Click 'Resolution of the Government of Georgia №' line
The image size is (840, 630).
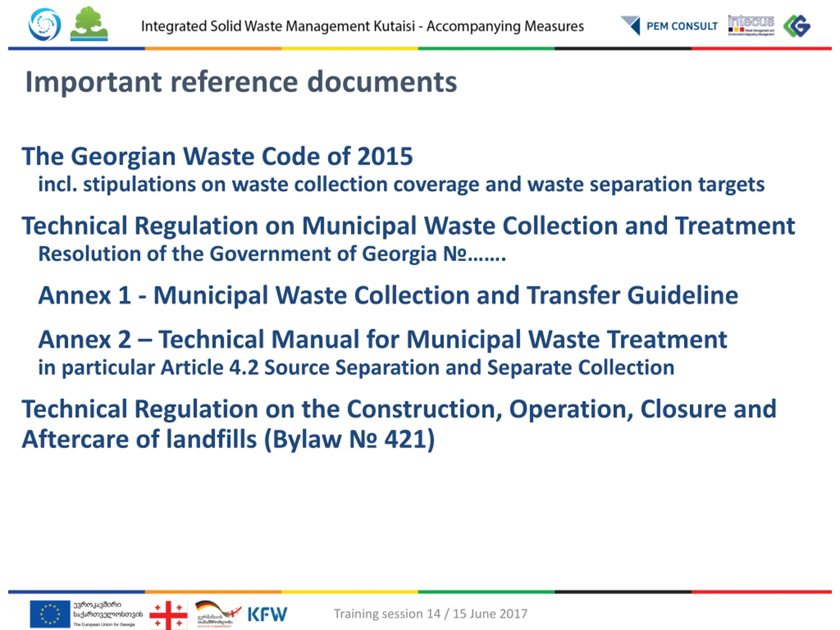click(x=272, y=254)
